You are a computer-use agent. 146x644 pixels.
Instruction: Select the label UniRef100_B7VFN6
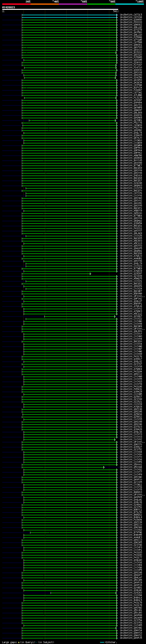pos(131,533)
